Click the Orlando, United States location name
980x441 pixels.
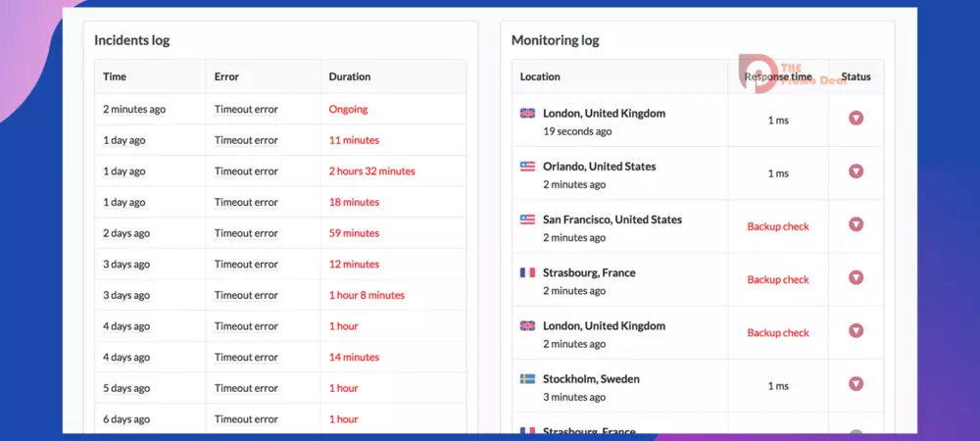[600, 167]
